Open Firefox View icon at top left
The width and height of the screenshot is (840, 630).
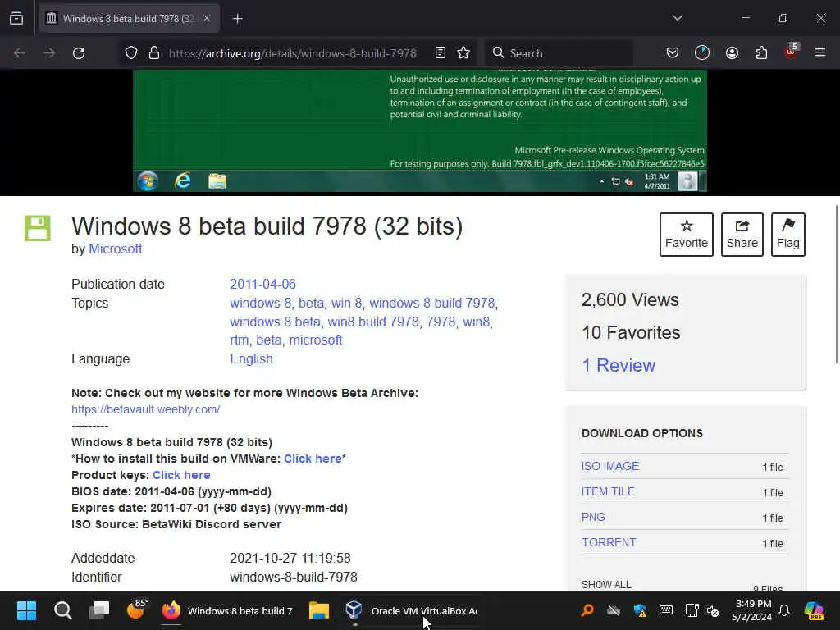point(16,19)
